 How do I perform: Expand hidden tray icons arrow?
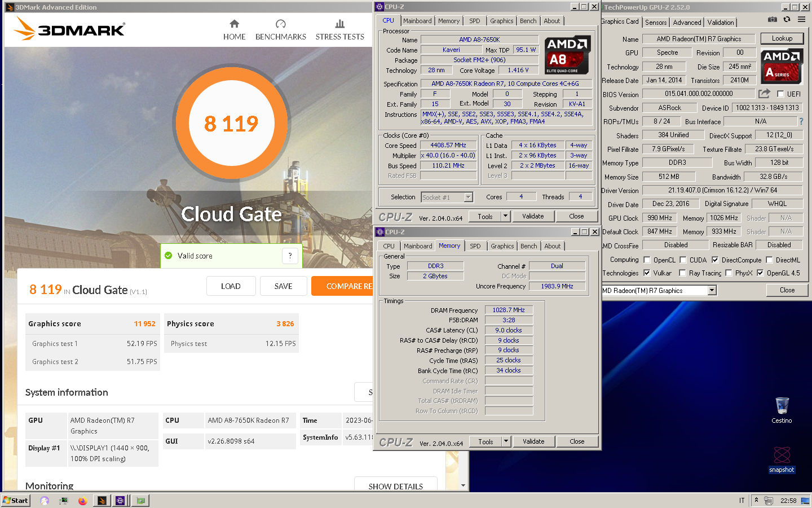pos(756,501)
